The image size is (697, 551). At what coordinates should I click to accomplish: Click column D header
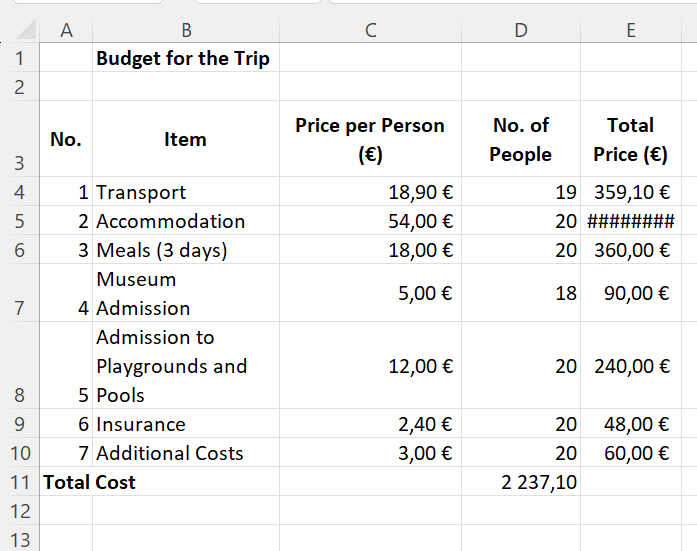tap(520, 30)
